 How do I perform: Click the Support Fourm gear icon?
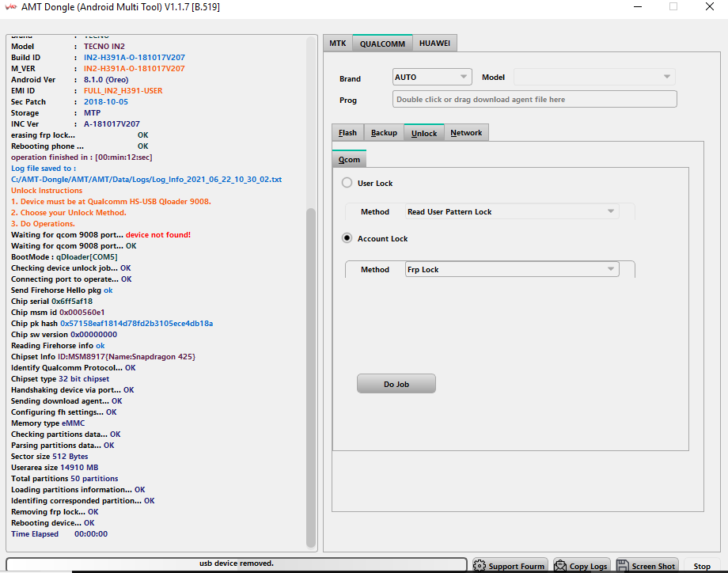[x=480, y=566]
